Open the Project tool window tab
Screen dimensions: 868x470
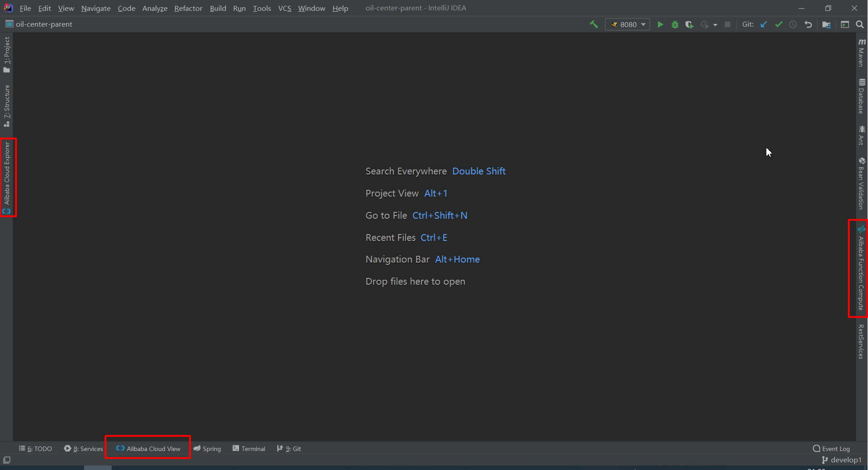pos(7,55)
